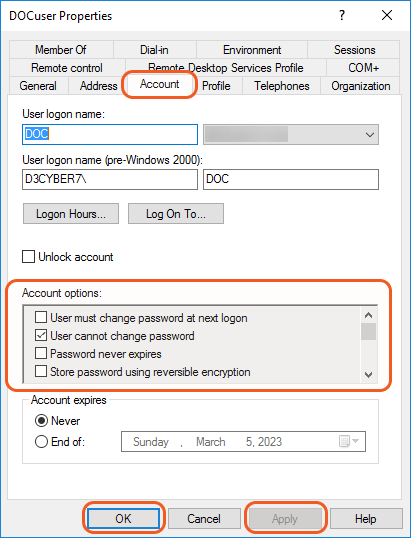Click the account options scroll up arrow

[x=368, y=315]
